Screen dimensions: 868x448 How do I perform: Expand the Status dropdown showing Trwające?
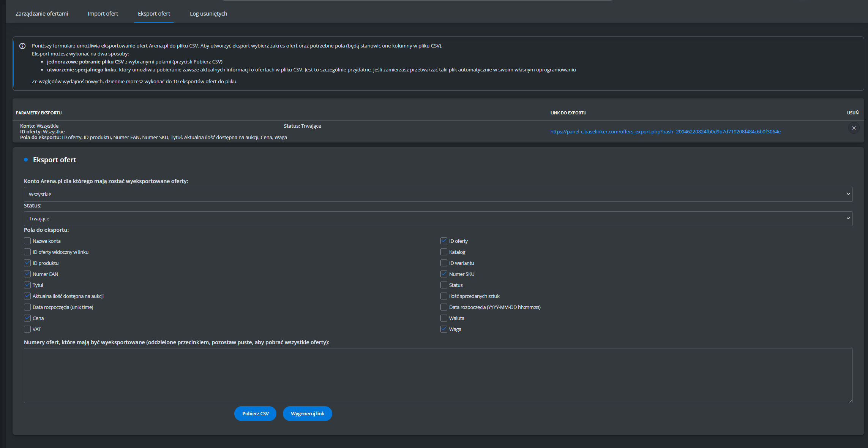[438, 218]
